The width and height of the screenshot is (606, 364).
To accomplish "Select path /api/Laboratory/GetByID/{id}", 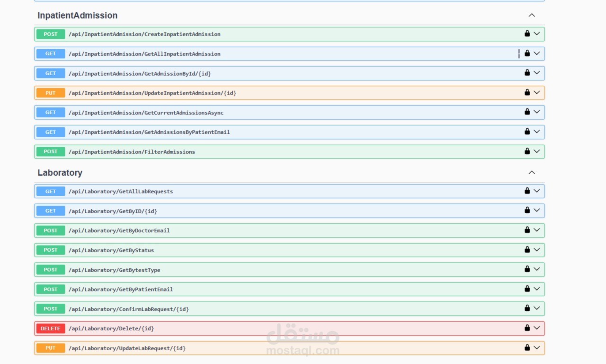I will [x=113, y=211].
